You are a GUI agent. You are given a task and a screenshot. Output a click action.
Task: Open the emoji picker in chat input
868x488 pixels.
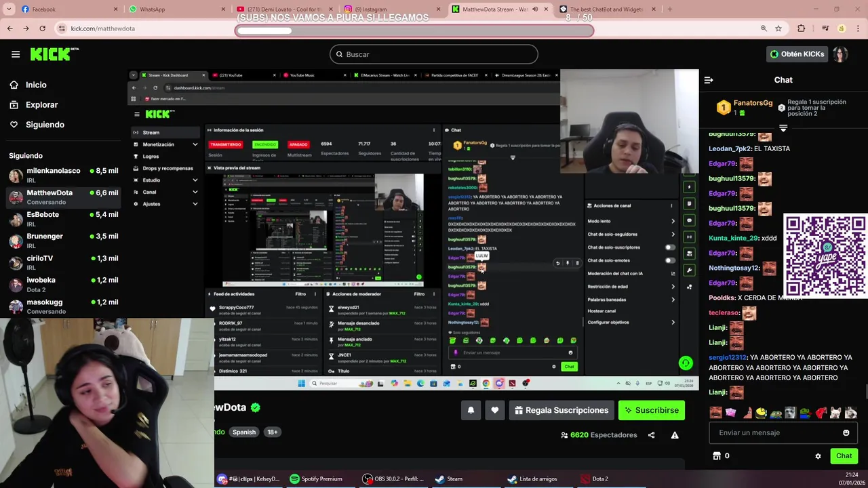tap(846, 432)
